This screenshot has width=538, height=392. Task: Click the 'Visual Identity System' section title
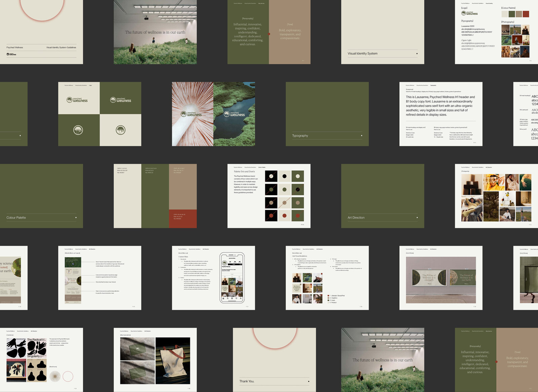click(362, 53)
